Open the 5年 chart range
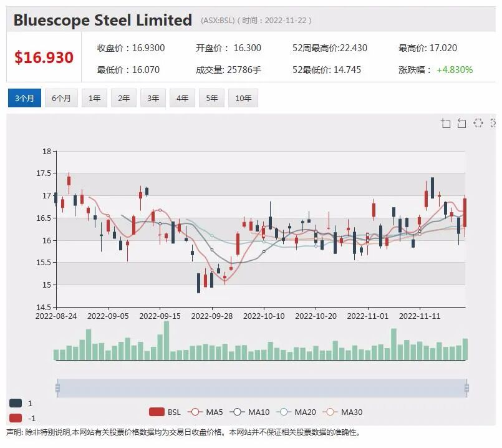This screenshot has height=448, width=502. (x=211, y=98)
